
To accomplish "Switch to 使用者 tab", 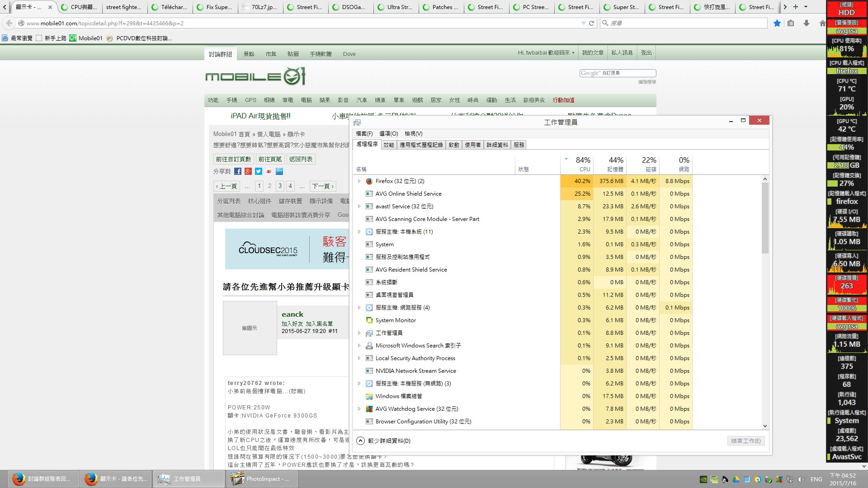I will [473, 145].
